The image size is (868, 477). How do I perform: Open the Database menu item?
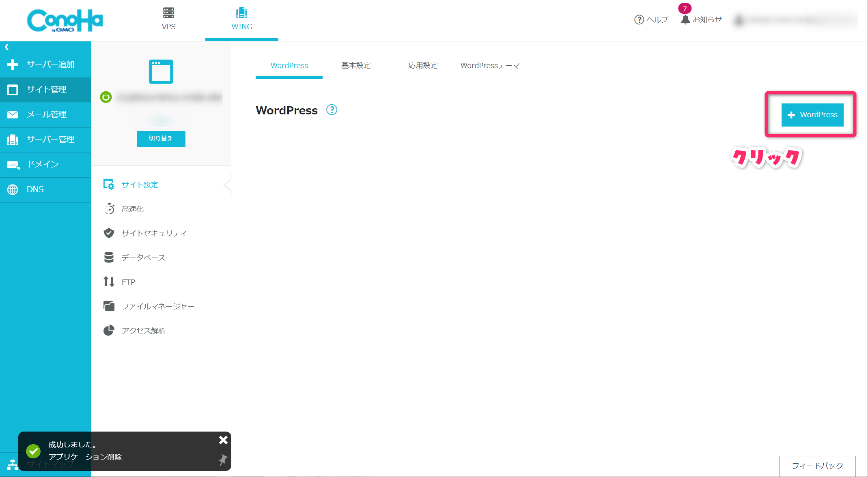pyautogui.click(x=143, y=258)
